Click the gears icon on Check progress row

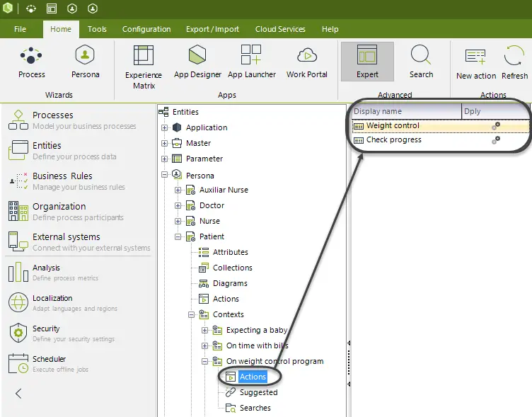496,140
